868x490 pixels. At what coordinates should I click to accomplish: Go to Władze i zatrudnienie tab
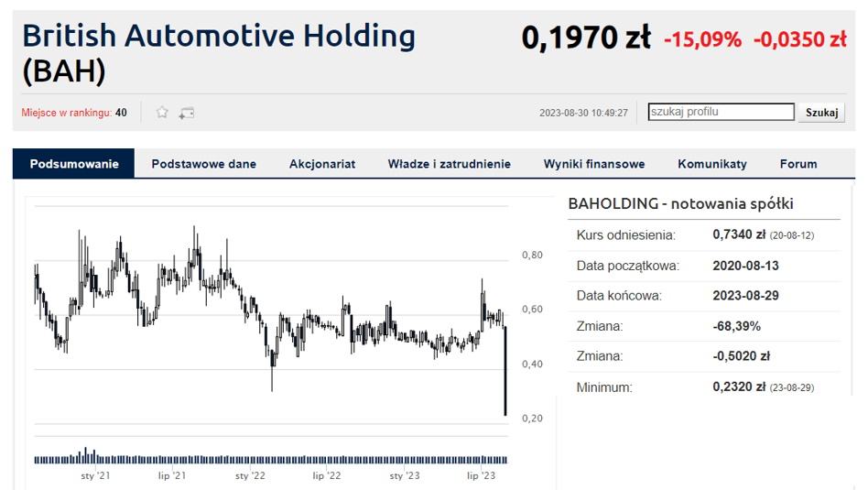click(x=449, y=164)
